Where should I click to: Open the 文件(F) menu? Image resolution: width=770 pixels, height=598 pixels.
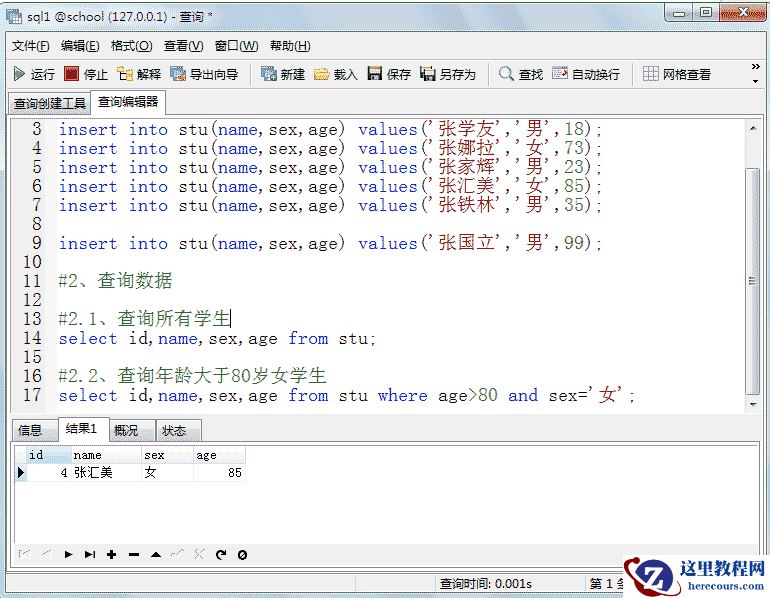click(30, 46)
